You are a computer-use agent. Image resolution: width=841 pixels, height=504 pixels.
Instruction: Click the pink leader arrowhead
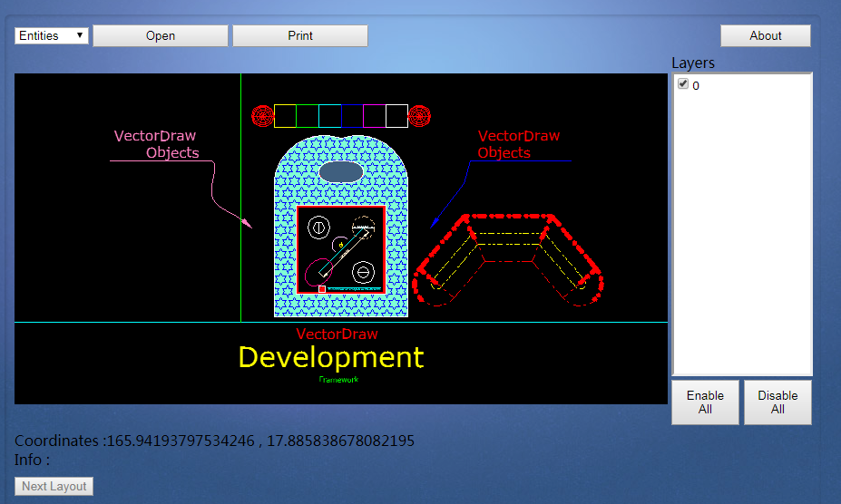[247, 222]
